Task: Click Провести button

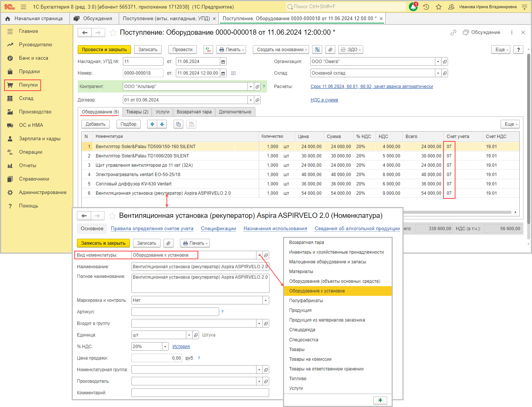Action: click(x=183, y=50)
